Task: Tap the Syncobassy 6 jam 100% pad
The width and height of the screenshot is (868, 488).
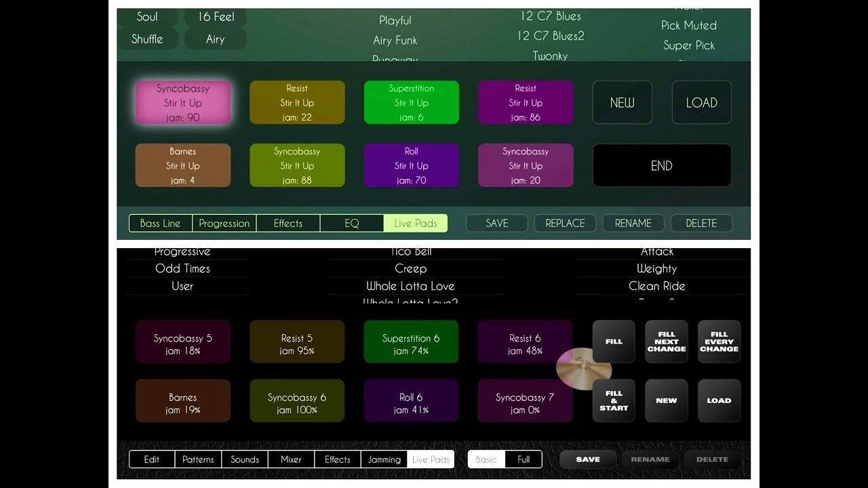Action: (297, 401)
